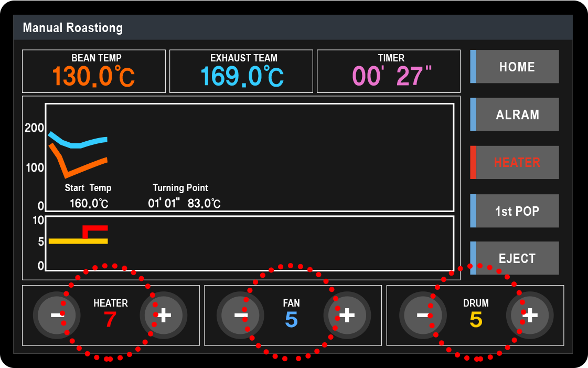
Task: Click the blue fan value 5
Action: click(x=292, y=320)
